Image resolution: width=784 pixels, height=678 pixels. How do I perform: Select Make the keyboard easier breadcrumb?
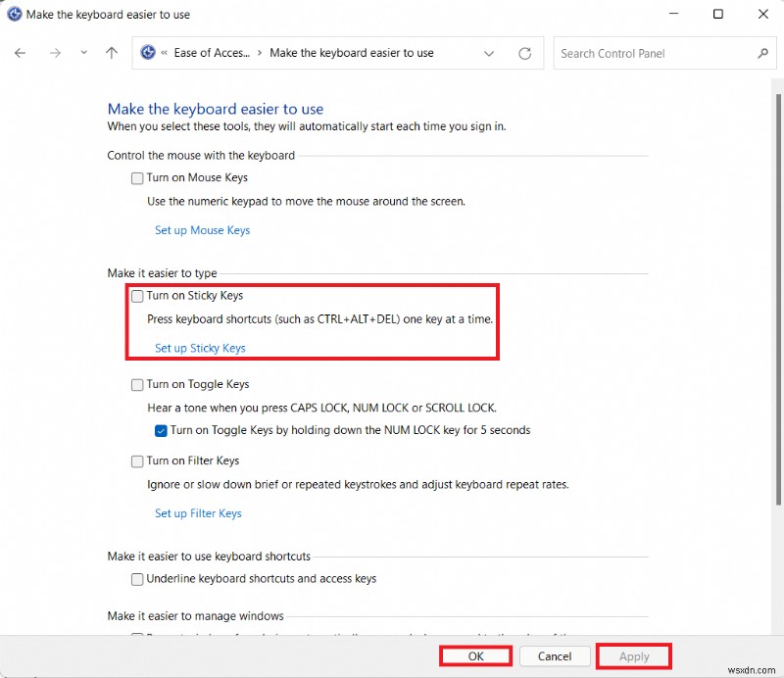[x=352, y=53]
